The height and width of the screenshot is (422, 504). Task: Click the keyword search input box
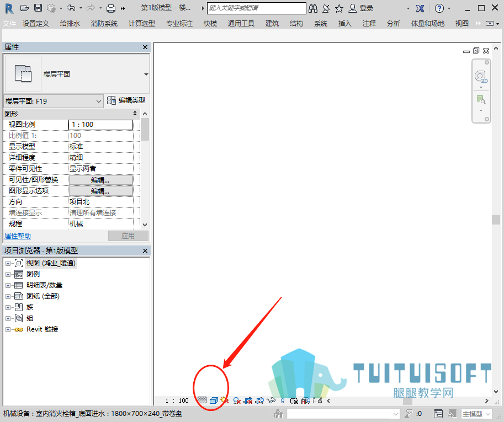257,8
